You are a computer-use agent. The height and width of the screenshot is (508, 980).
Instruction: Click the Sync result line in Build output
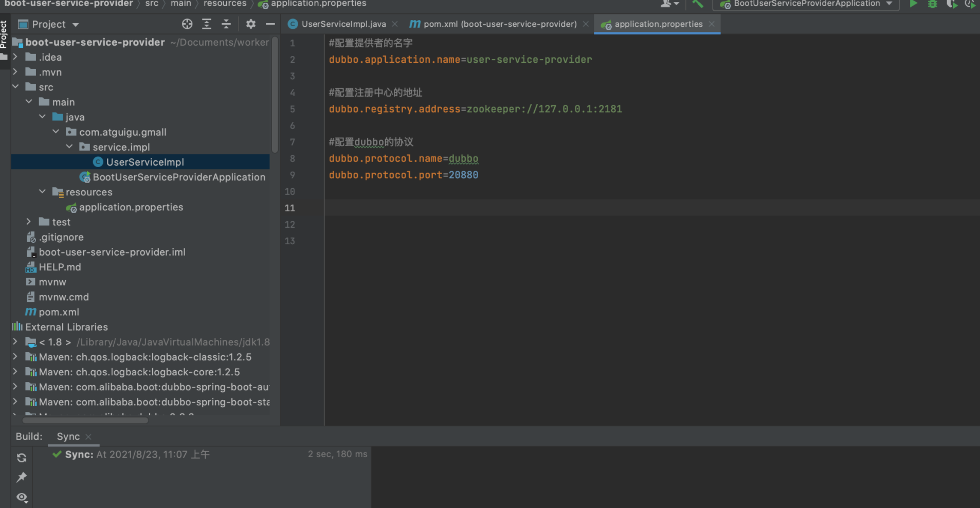(137, 455)
